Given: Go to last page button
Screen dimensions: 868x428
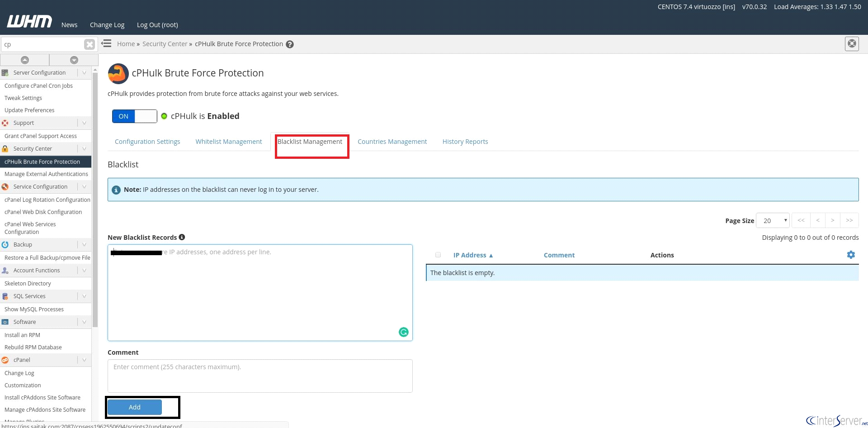Looking at the screenshot, I should tap(849, 220).
